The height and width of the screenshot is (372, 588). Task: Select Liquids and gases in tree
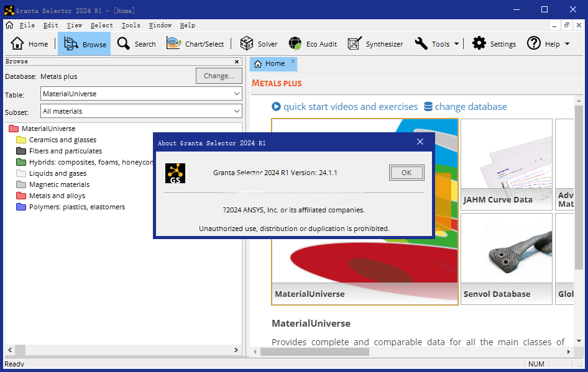pyautogui.click(x=58, y=173)
